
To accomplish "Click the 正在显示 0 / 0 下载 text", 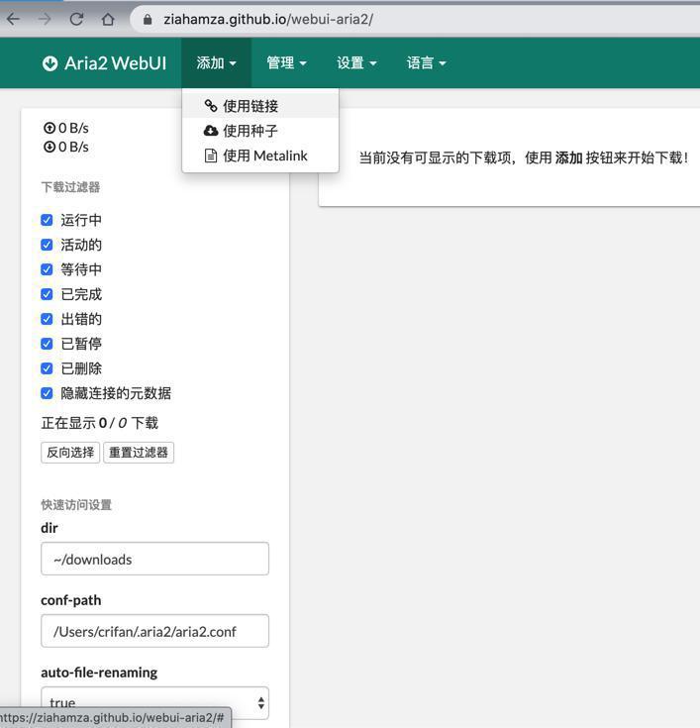I will pyautogui.click(x=100, y=423).
